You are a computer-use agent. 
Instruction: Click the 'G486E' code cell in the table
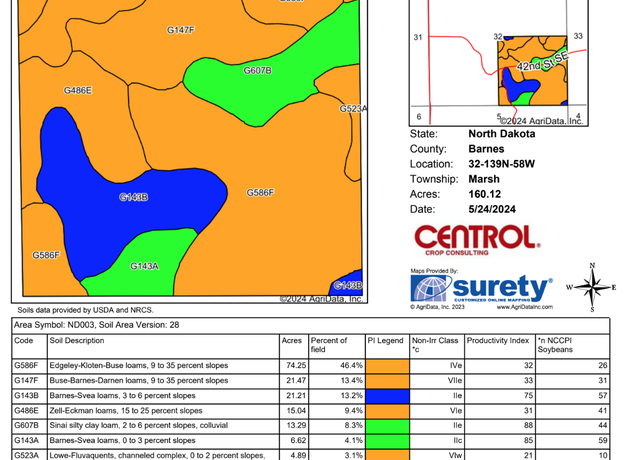[x=27, y=411]
